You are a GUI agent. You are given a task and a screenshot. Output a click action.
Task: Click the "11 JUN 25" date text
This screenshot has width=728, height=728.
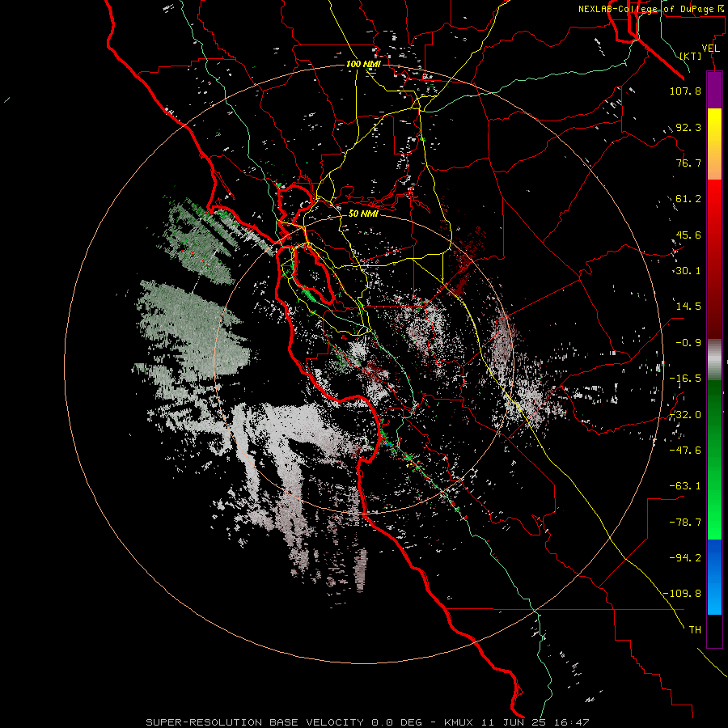click(513, 722)
